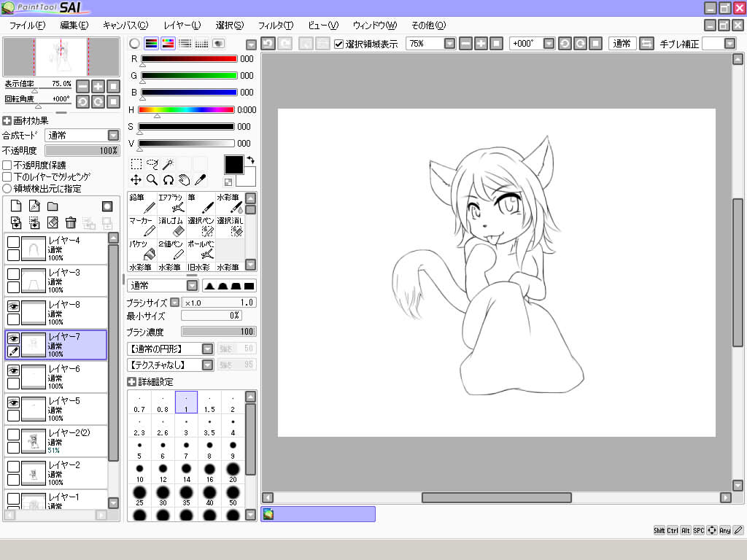Expand the 通常の円形 brush shape dropdown
This screenshot has height=560, width=747.
(x=207, y=349)
